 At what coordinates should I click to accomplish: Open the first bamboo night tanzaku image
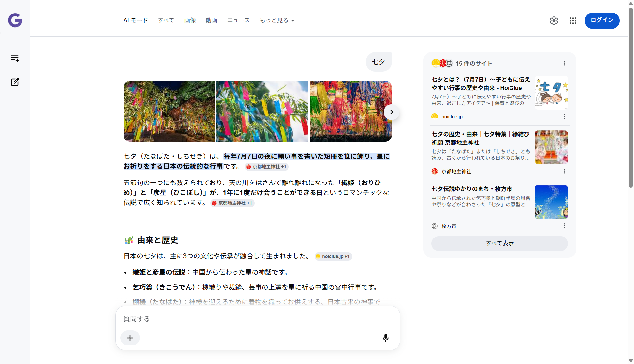coord(169,111)
